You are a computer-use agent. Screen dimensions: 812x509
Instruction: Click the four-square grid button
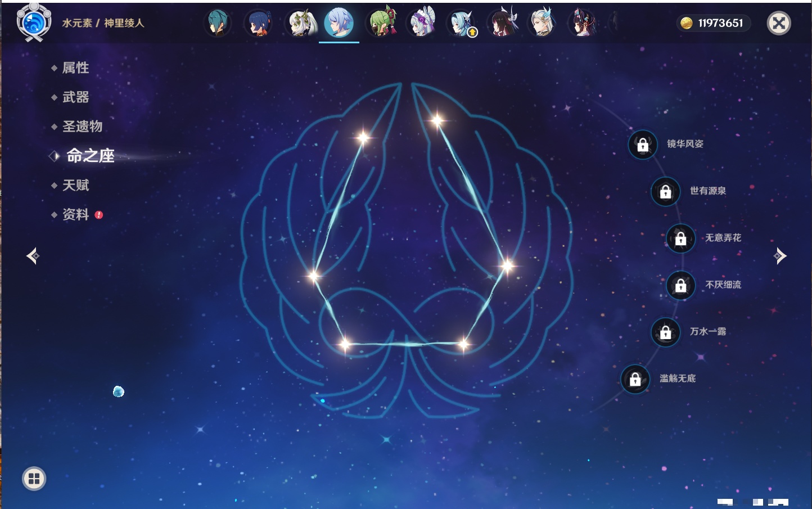pyautogui.click(x=34, y=479)
